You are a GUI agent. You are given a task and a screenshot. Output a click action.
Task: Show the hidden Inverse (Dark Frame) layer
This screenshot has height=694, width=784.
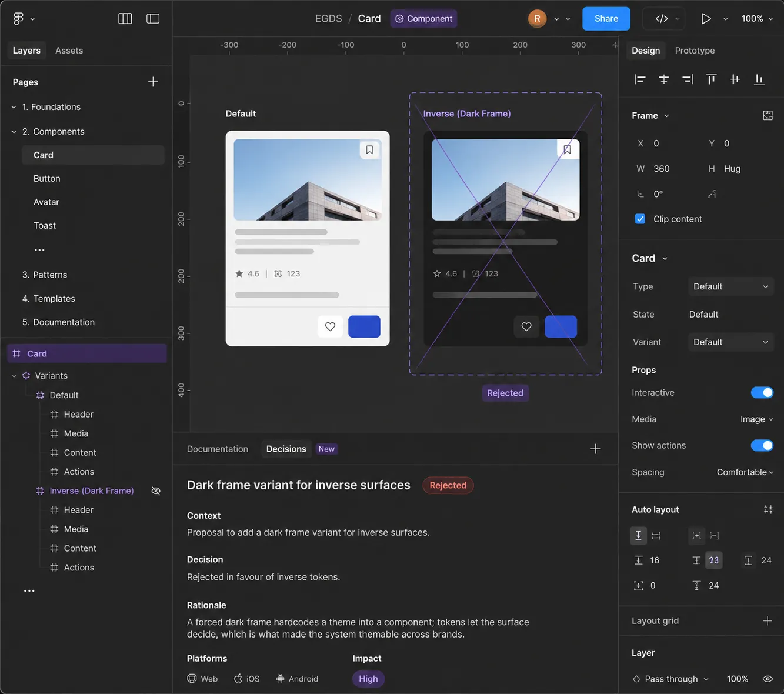(x=156, y=491)
